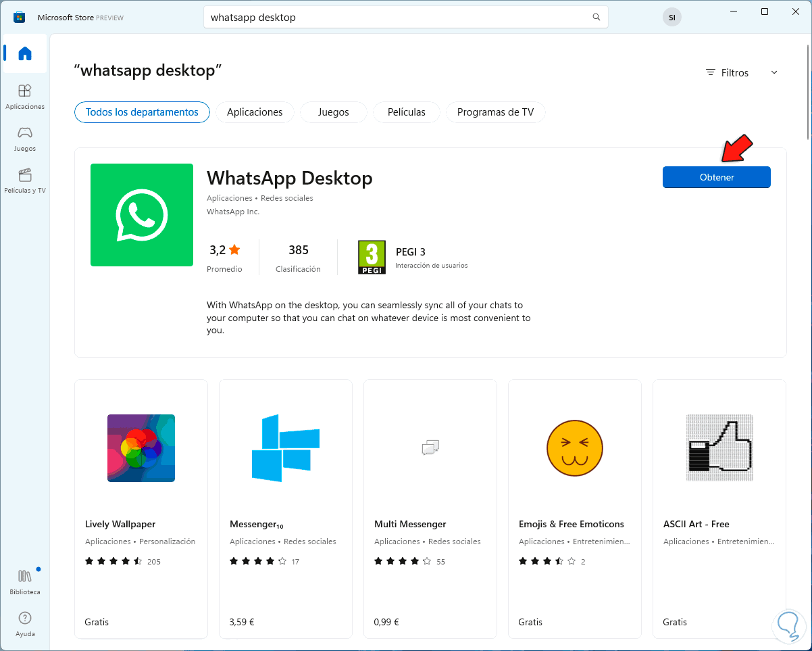The width and height of the screenshot is (812, 651).
Task: Click the Microsoft Store logo icon
Action: coord(20,17)
